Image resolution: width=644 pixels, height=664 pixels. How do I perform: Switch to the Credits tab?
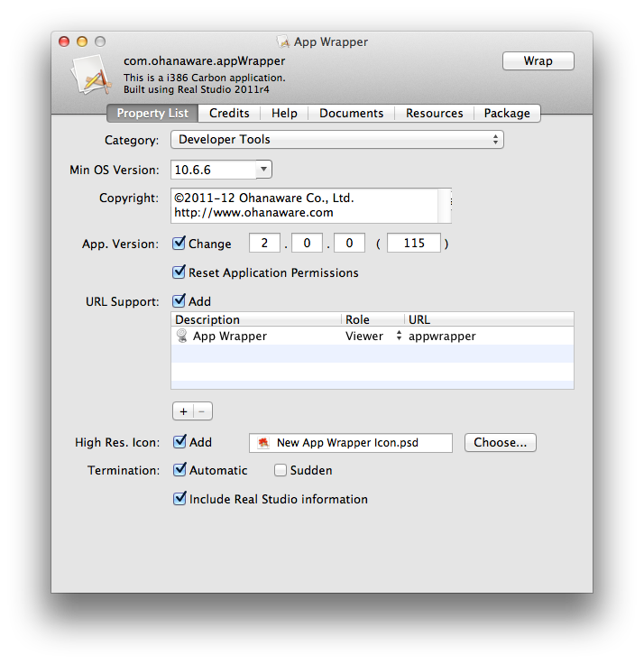click(x=229, y=113)
